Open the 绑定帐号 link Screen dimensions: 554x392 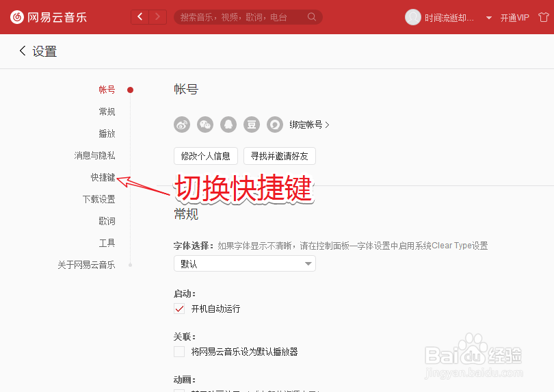click(309, 125)
